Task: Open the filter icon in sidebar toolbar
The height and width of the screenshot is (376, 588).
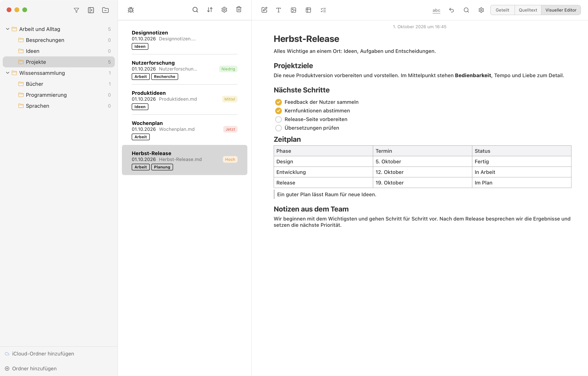Action: click(x=76, y=10)
